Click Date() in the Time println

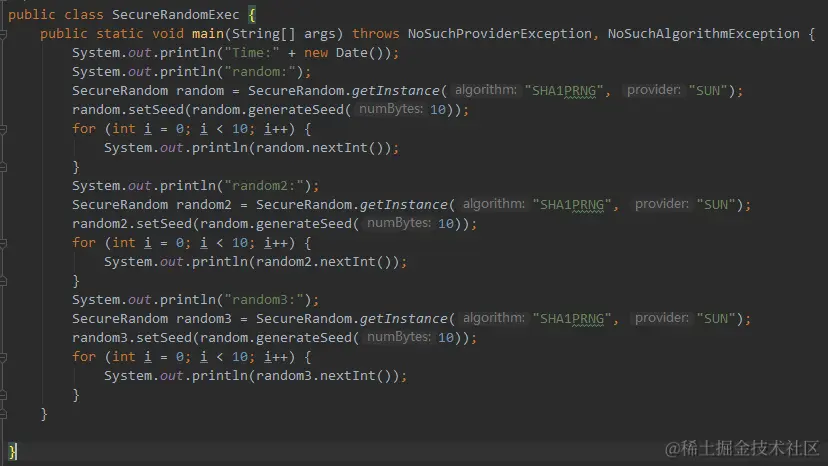point(360,53)
